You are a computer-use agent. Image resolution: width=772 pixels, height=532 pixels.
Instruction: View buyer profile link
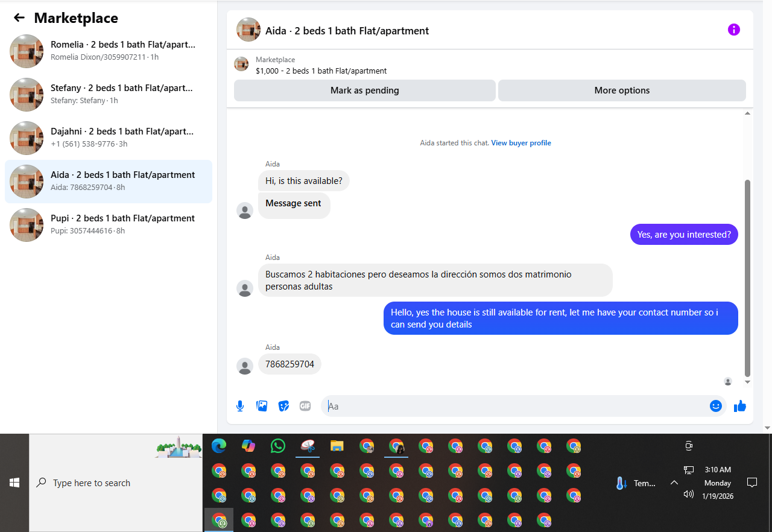(521, 143)
